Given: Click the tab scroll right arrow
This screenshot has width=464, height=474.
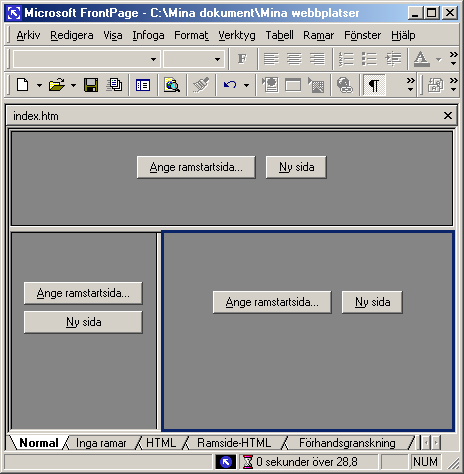Looking at the screenshot, I should click(436, 443).
